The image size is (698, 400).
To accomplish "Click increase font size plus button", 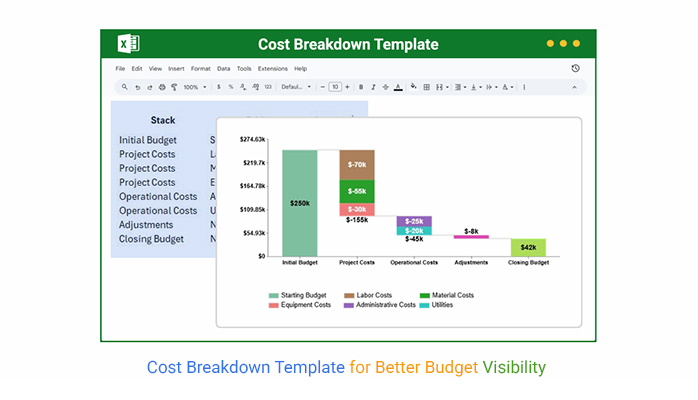I will click(x=347, y=87).
